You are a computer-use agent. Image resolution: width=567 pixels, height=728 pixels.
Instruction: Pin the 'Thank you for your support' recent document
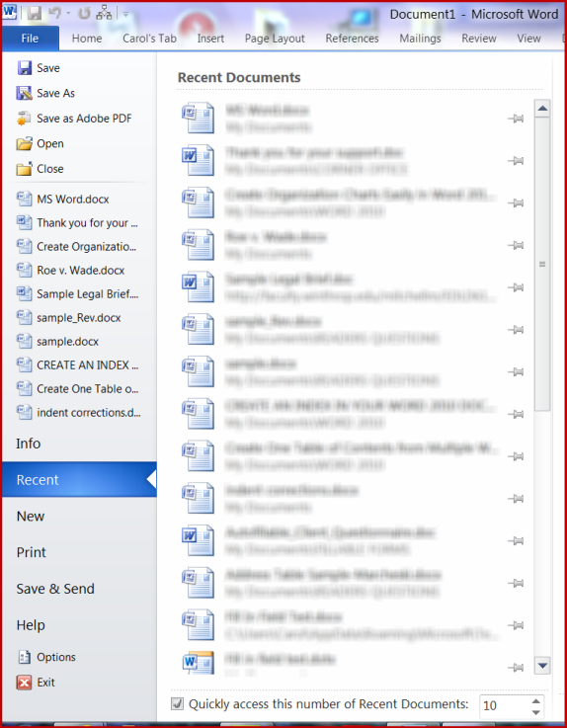pyautogui.click(x=516, y=161)
